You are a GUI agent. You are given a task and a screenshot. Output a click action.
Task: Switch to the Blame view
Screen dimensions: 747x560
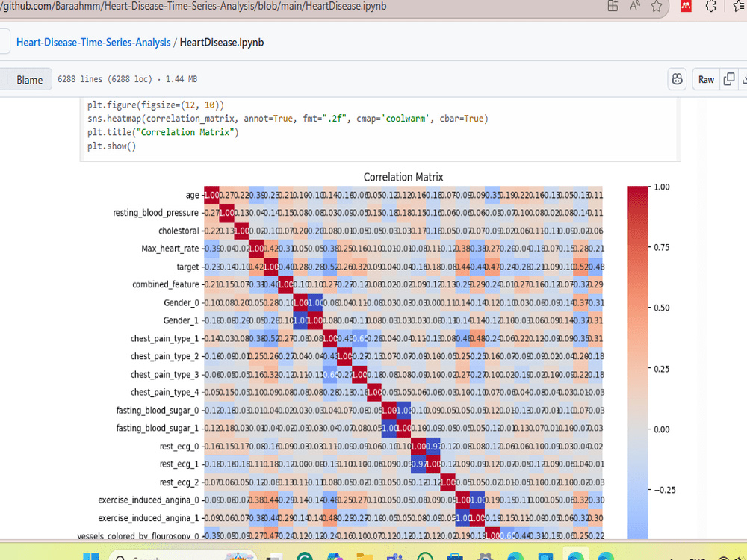click(30, 80)
